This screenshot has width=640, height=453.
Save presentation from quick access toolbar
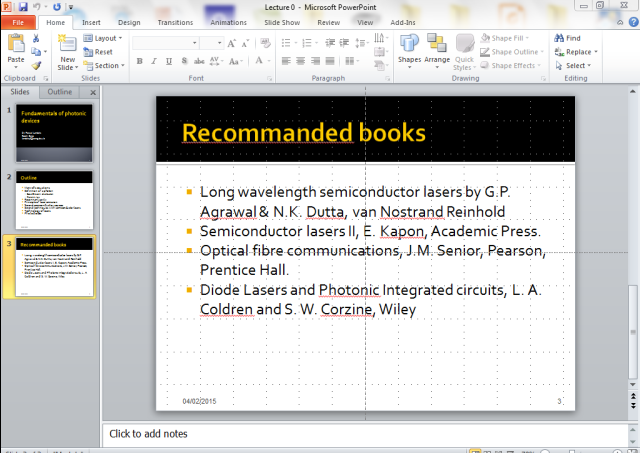23,7
